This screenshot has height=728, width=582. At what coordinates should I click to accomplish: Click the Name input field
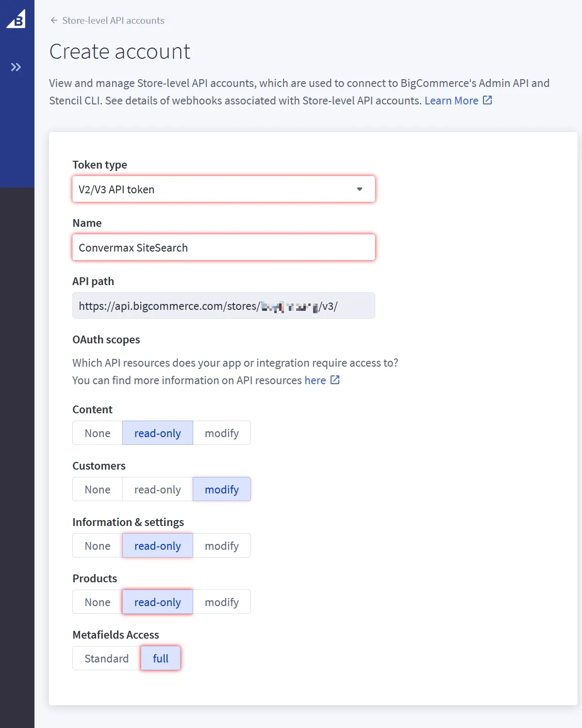tap(223, 247)
